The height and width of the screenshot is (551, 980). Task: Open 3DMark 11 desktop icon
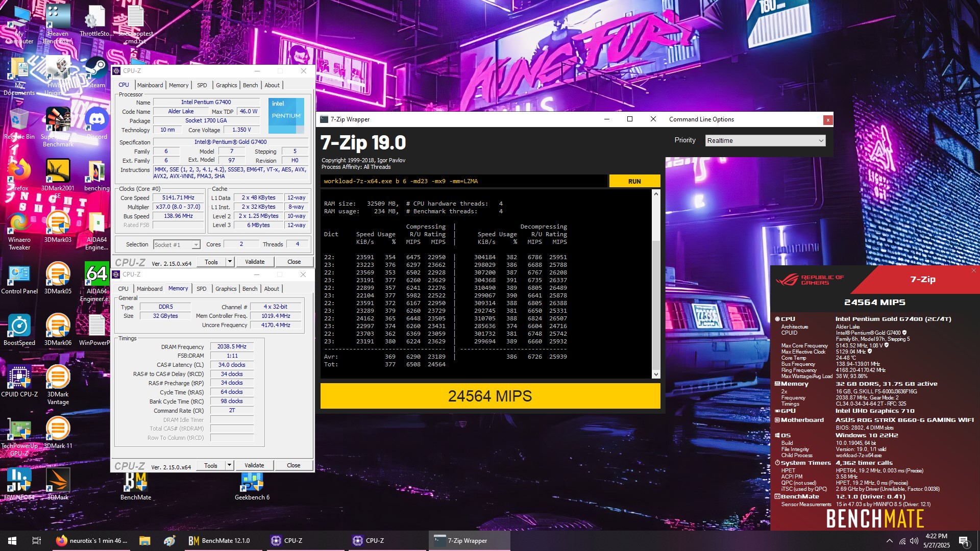pos(58,433)
